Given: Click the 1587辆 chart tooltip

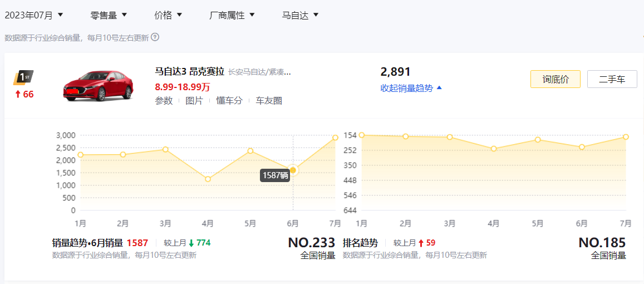Looking at the screenshot, I should [275, 175].
